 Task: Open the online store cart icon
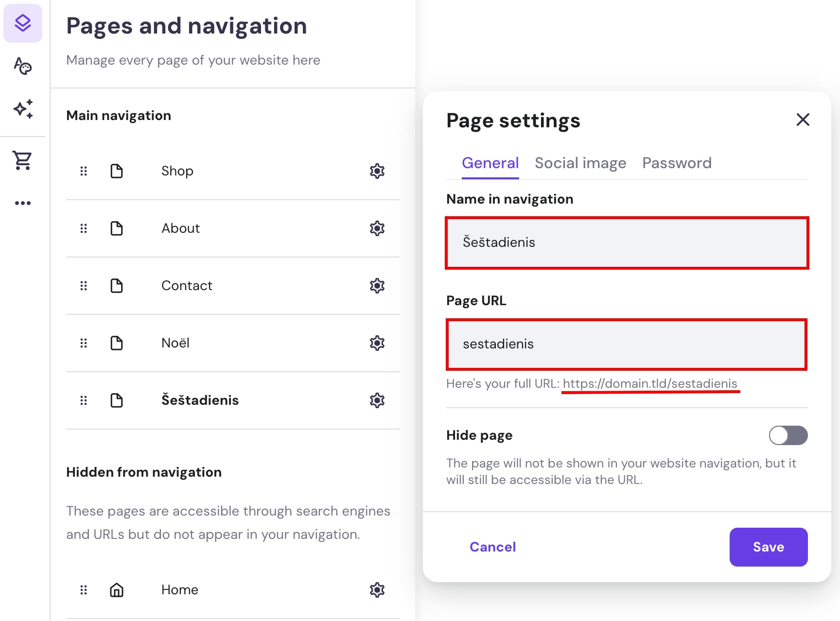coord(23,160)
